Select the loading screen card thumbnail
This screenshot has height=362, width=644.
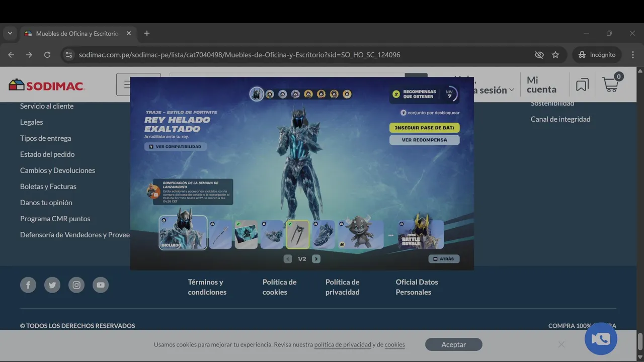pyautogui.click(x=246, y=234)
